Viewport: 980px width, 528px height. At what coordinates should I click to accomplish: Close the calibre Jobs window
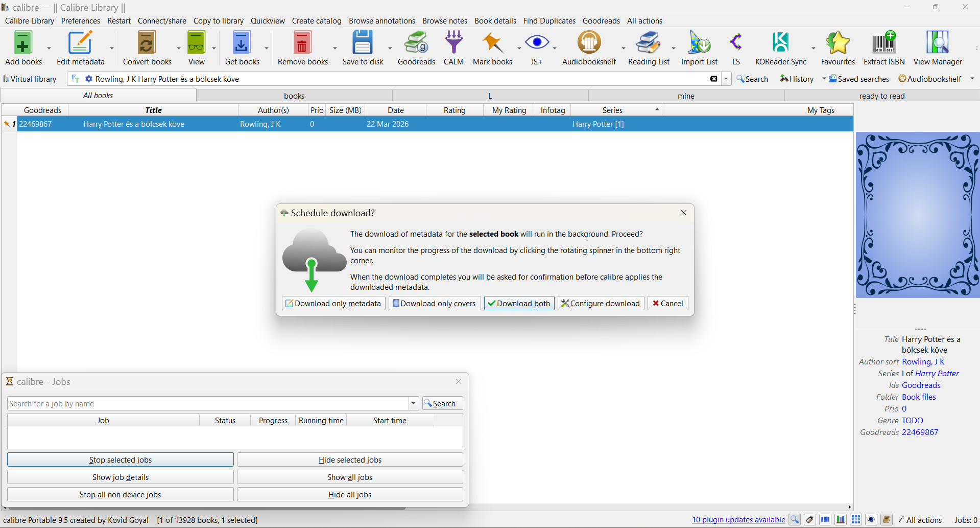coord(459,381)
